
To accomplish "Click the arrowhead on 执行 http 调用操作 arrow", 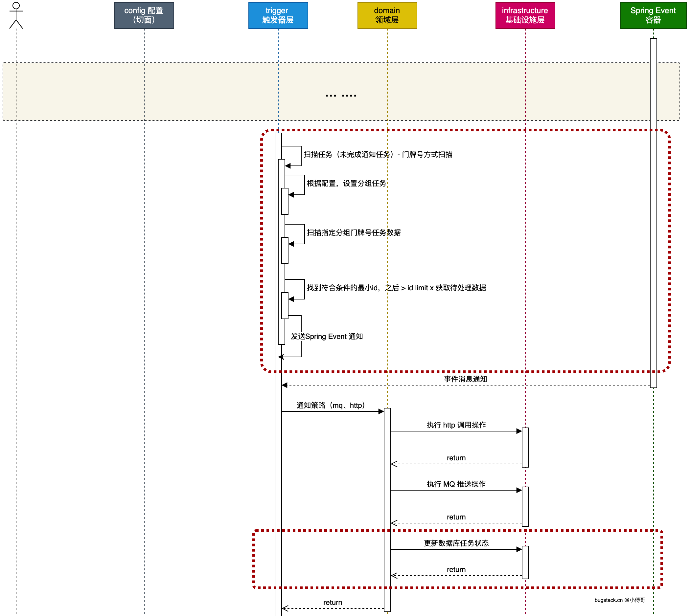I will pyautogui.click(x=518, y=431).
